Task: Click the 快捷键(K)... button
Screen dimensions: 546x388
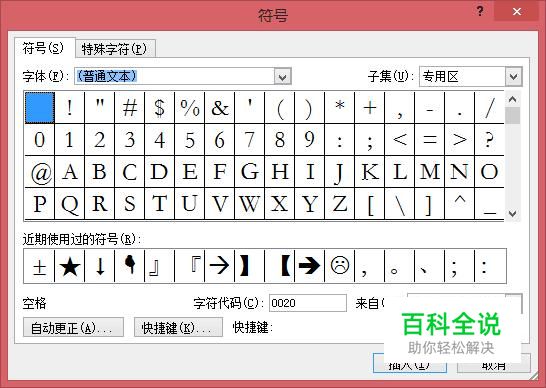Action: point(178,327)
